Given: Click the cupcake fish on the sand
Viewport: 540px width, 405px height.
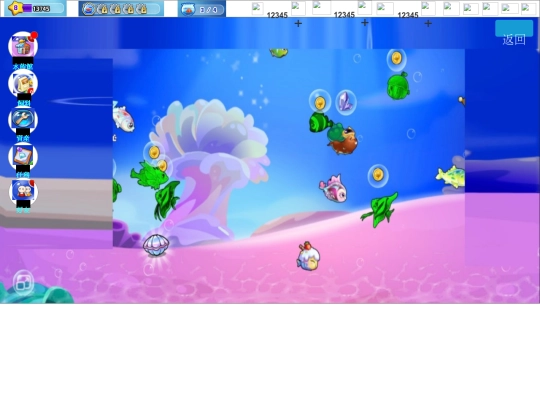Looking at the screenshot, I should point(308,256).
